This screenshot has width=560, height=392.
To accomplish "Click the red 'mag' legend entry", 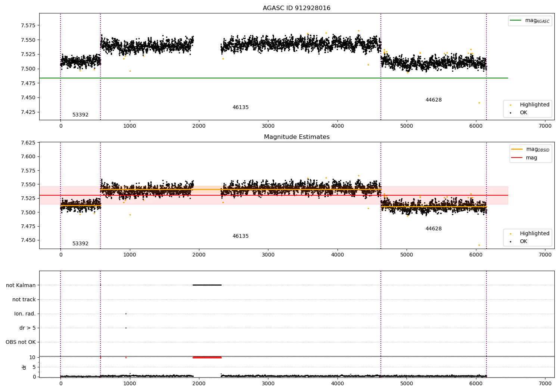I will pos(525,158).
